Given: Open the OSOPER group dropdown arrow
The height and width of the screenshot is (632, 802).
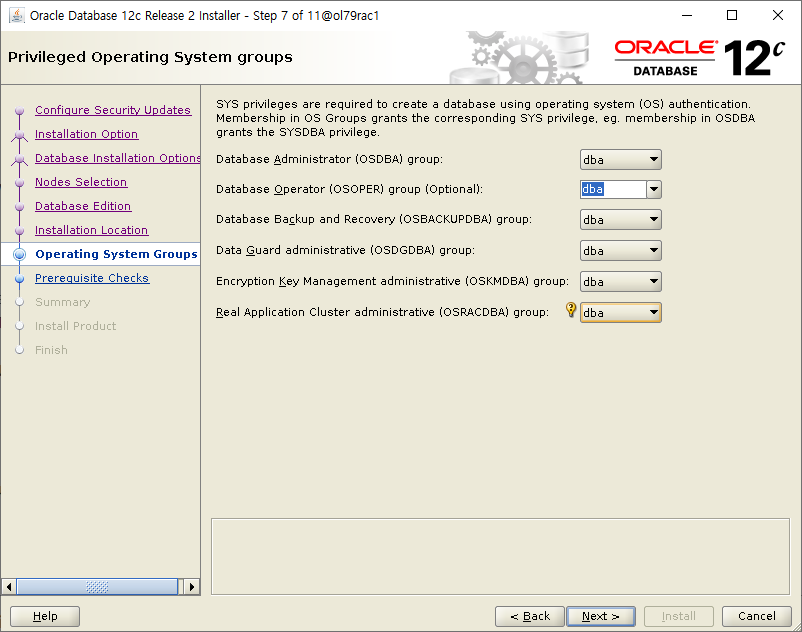Looking at the screenshot, I should click(x=654, y=189).
